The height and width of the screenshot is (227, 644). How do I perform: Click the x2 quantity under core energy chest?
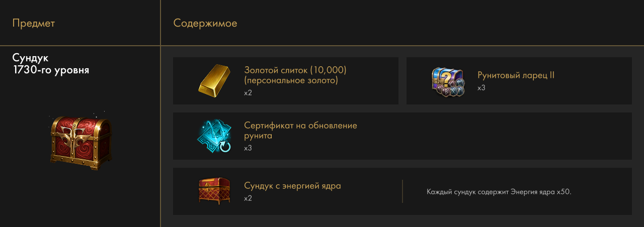coord(248,198)
